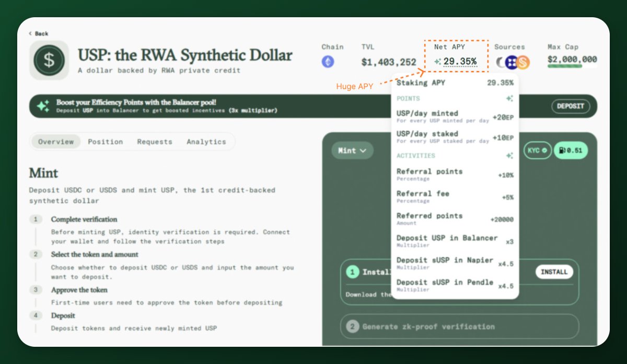
Task: Click the Max Cap value $2,000,000
Action: point(572,59)
